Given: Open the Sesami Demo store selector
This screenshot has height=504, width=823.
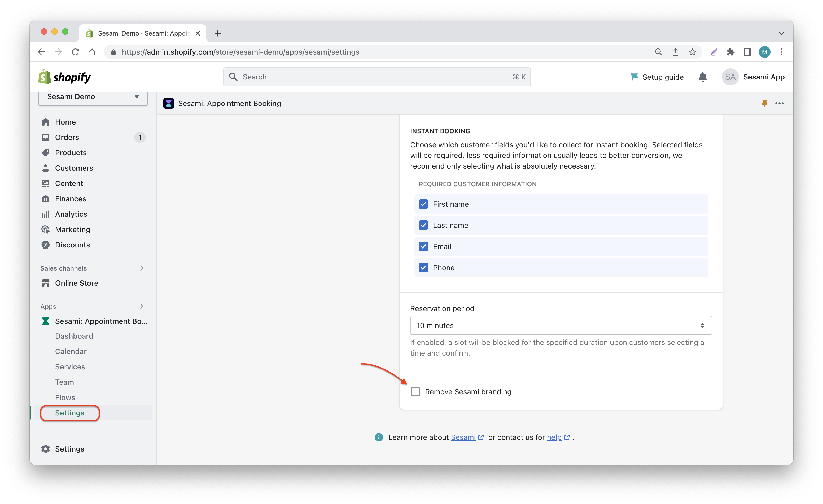Looking at the screenshot, I should [93, 97].
